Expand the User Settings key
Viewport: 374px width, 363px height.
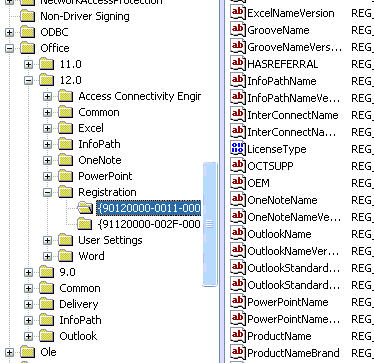[x=48, y=240]
